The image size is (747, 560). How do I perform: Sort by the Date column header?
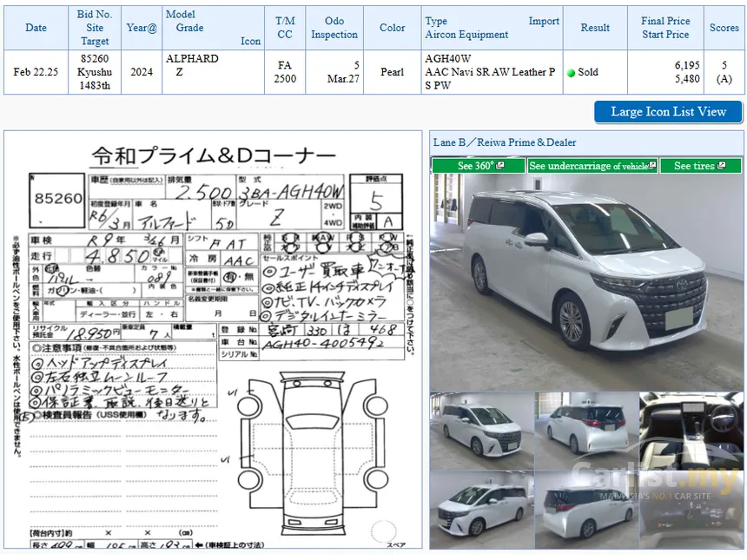[x=36, y=28]
